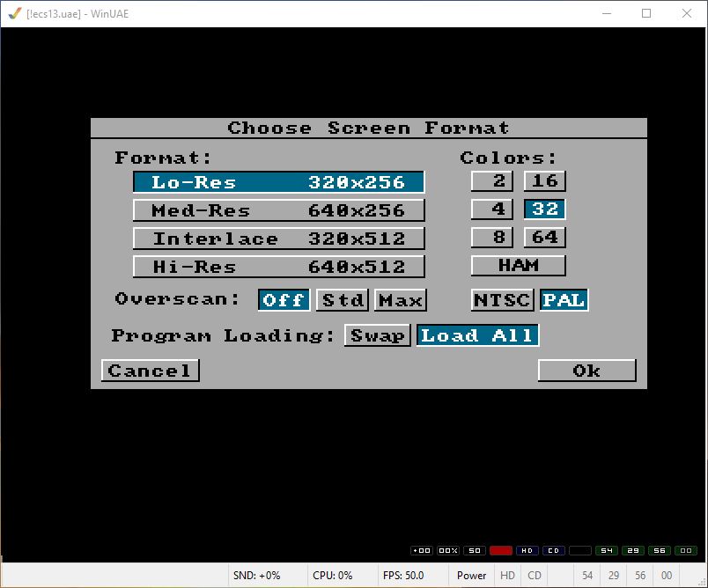Set colors to 16

tap(544, 181)
